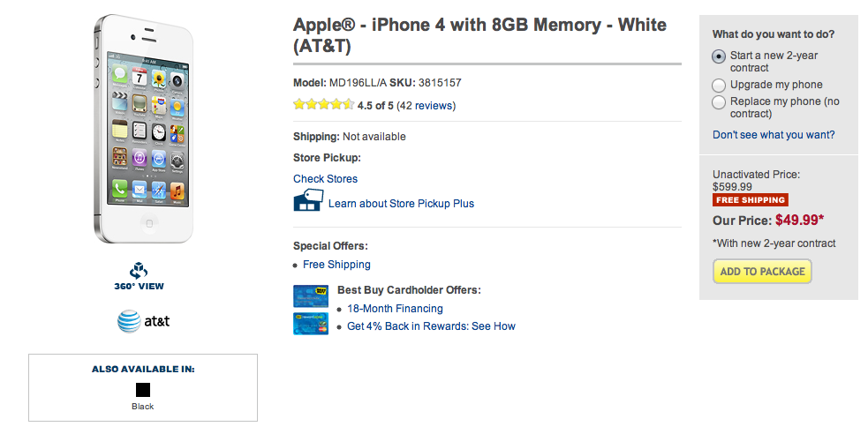Viewport: 868px width, 434px height.
Task: Click Get 4% Back in Rewards link
Action: click(x=431, y=326)
